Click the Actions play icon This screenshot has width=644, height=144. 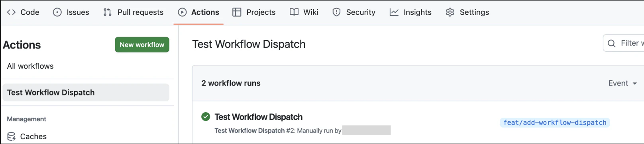pyautogui.click(x=182, y=12)
